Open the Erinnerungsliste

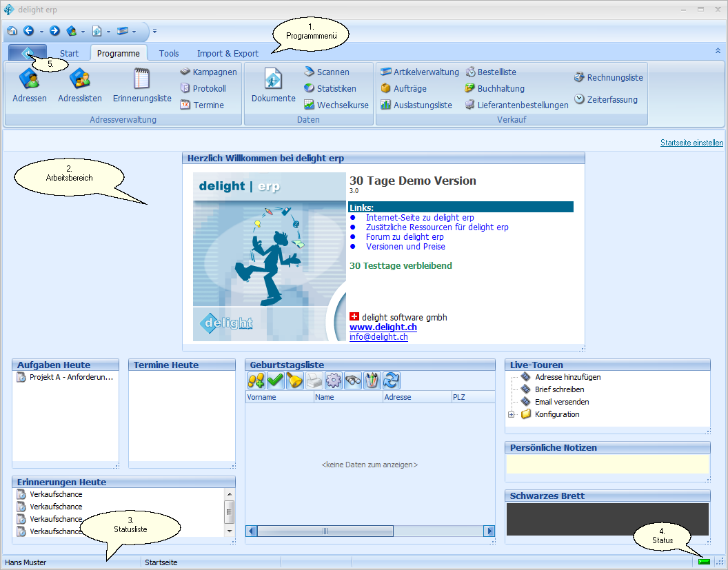142,85
